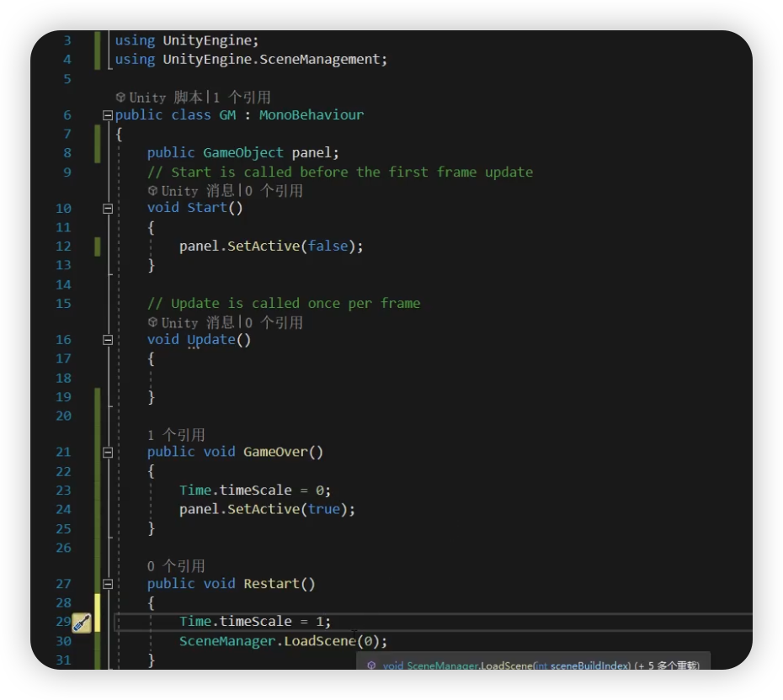Click the Quick Actions screwdriver icon on line 29
Screen dimensions: 783x700
point(81,623)
